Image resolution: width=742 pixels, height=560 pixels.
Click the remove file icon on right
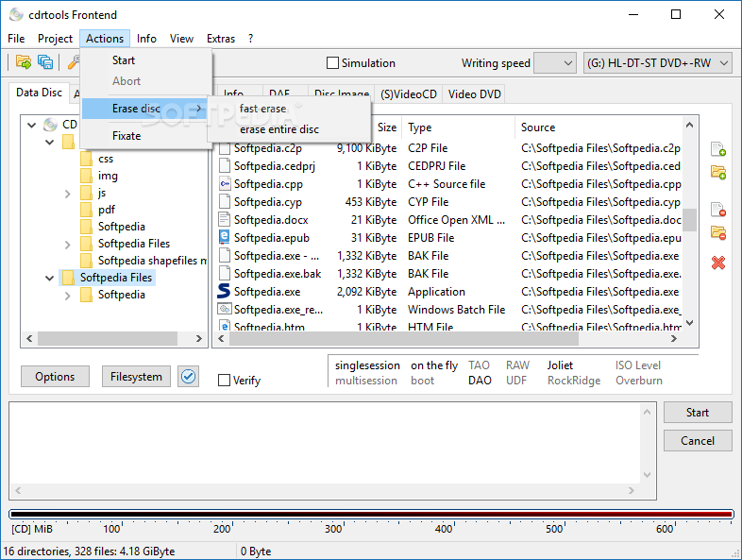point(718,210)
